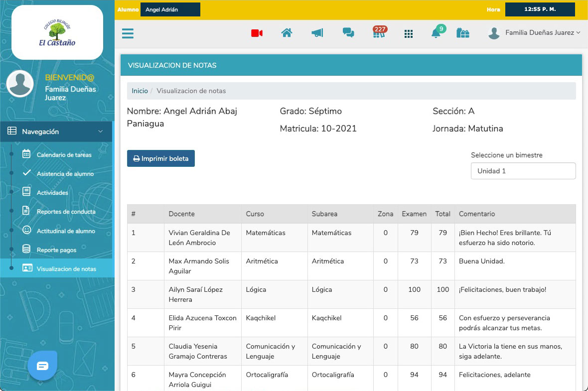The width and height of the screenshot is (588, 391).
Task: Click Imprimir boleta button
Action: coord(161,158)
